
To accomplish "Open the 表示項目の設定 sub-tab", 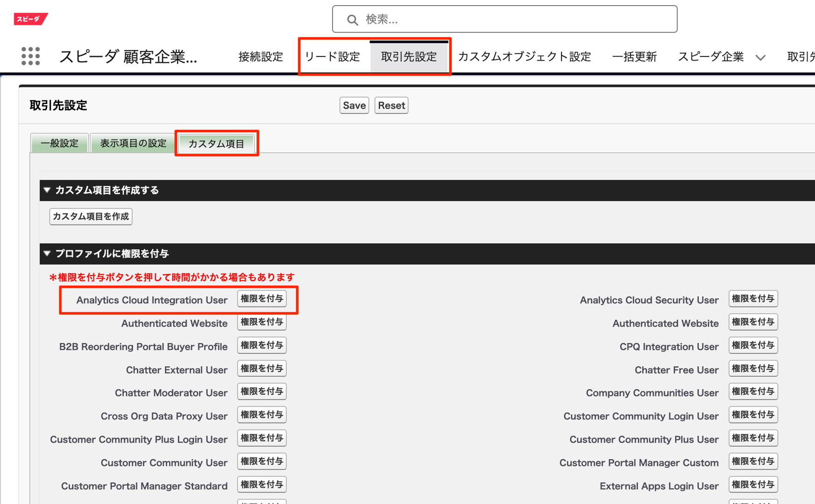I will [x=133, y=143].
